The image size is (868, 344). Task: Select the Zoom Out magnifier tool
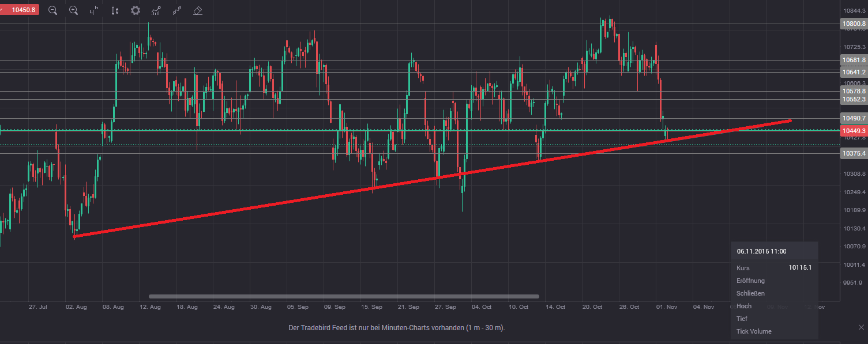(52, 10)
